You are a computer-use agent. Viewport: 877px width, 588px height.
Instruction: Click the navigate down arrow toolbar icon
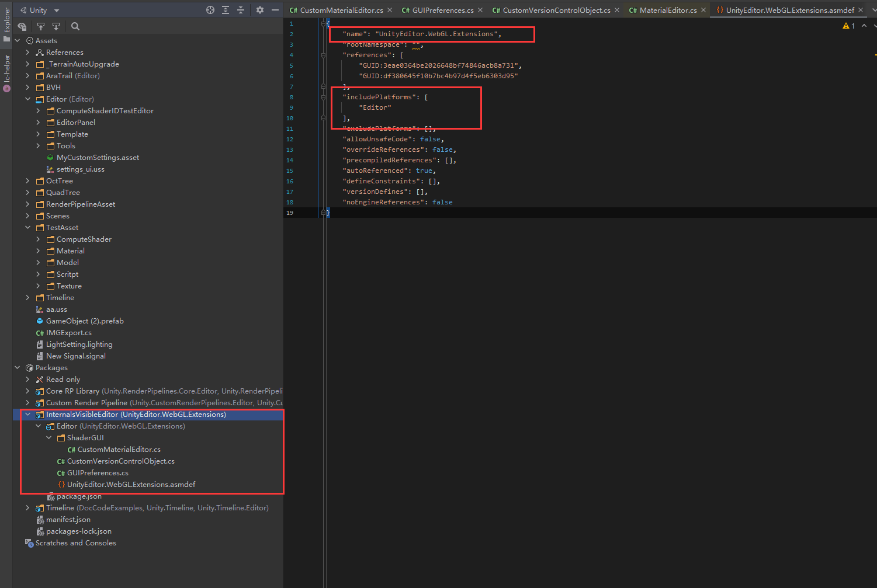(56, 26)
